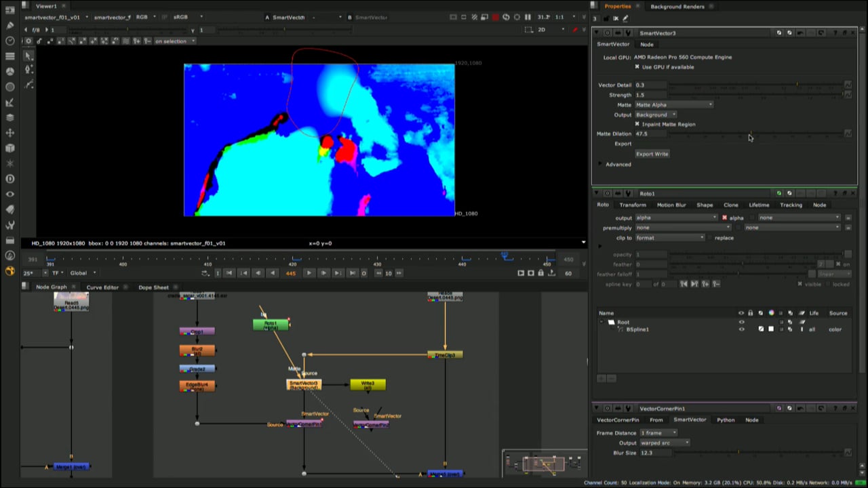This screenshot has width=868, height=488.
Task: Expand the Advanced section of SmartVector3
Action: (x=600, y=164)
